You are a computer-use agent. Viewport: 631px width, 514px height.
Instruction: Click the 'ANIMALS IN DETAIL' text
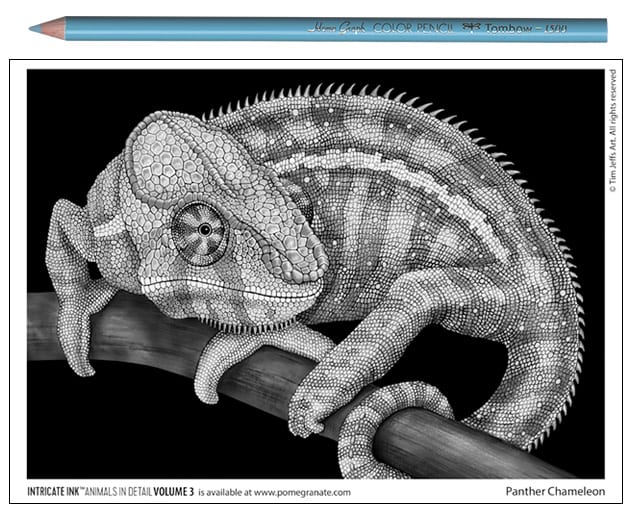coord(119,492)
